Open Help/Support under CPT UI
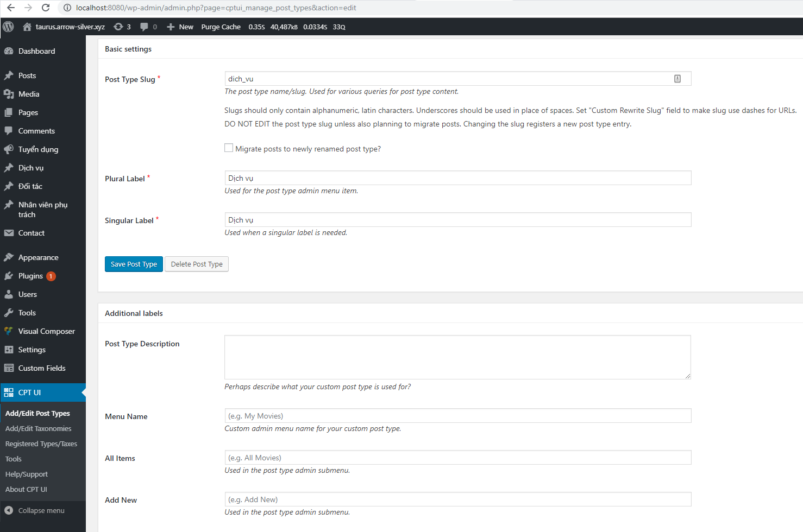803x532 pixels. tap(27, 474)
